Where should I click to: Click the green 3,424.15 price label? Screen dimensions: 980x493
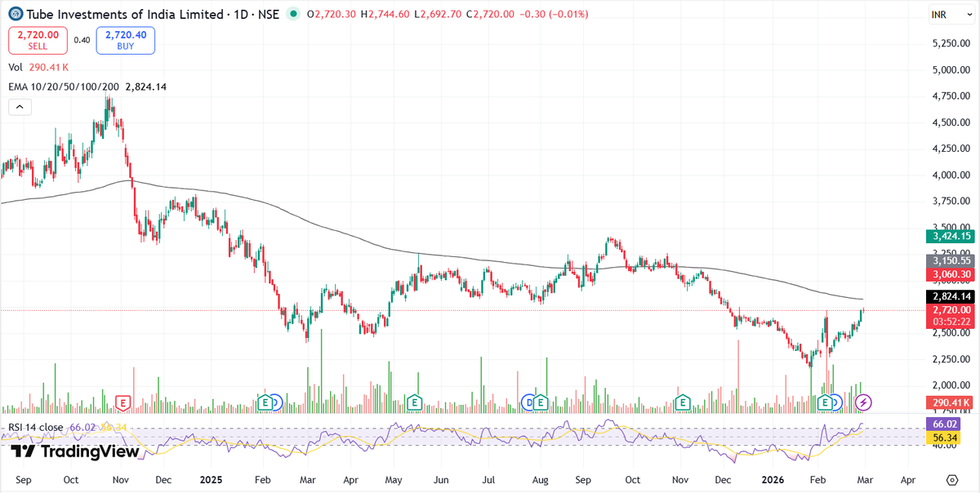(951, 236)
